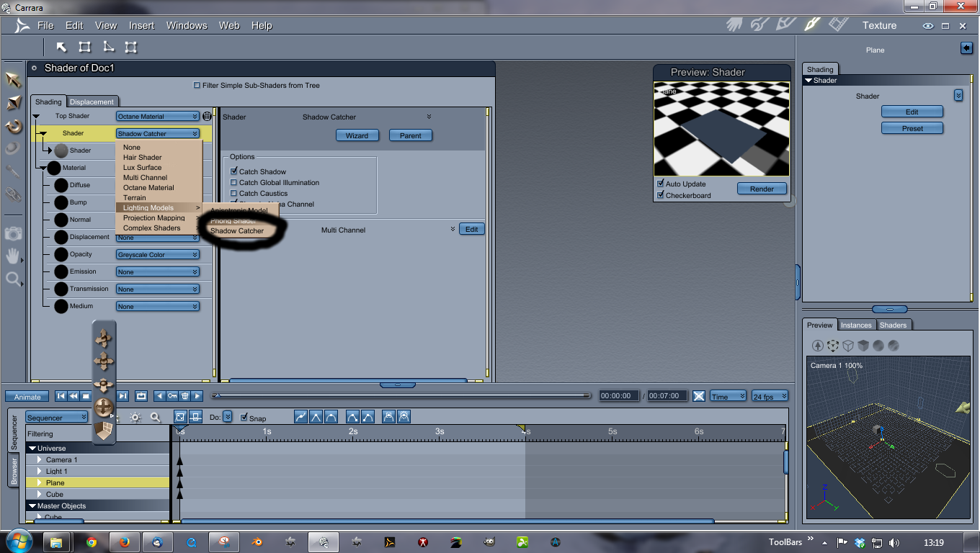Select the Move tool in left toolbar

point(13,80)
